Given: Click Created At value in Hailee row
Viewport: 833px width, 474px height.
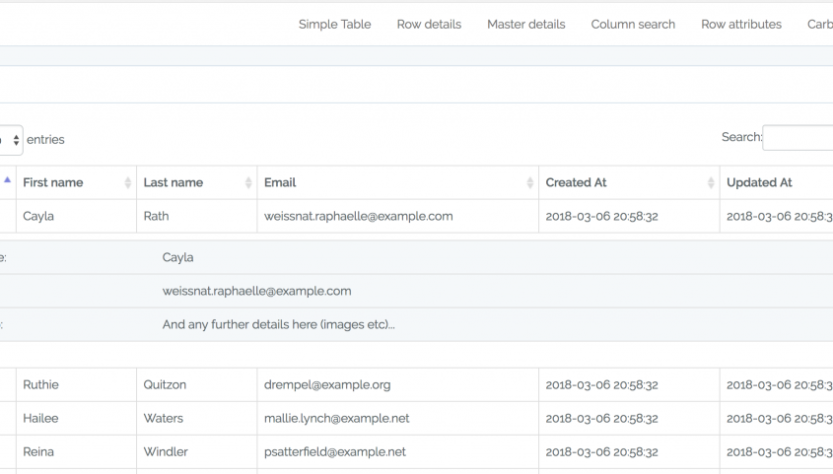Looking at the screenshot, I should pos(601,419).
